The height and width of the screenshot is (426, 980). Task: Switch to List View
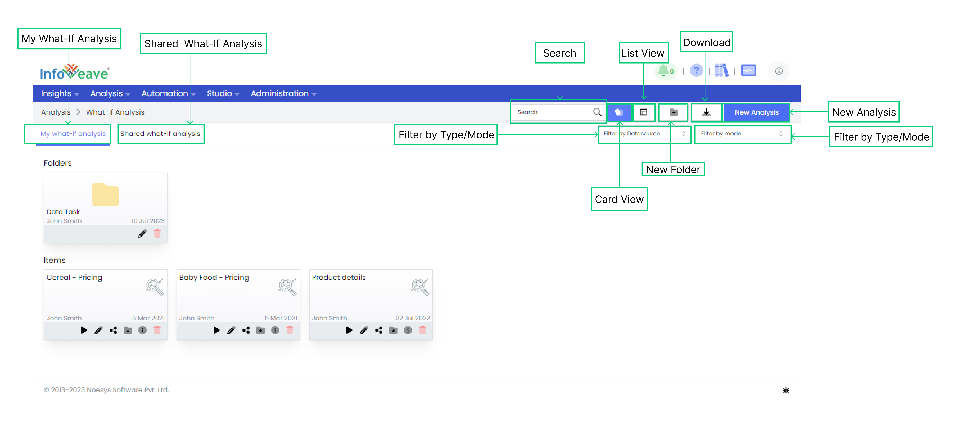644,112
